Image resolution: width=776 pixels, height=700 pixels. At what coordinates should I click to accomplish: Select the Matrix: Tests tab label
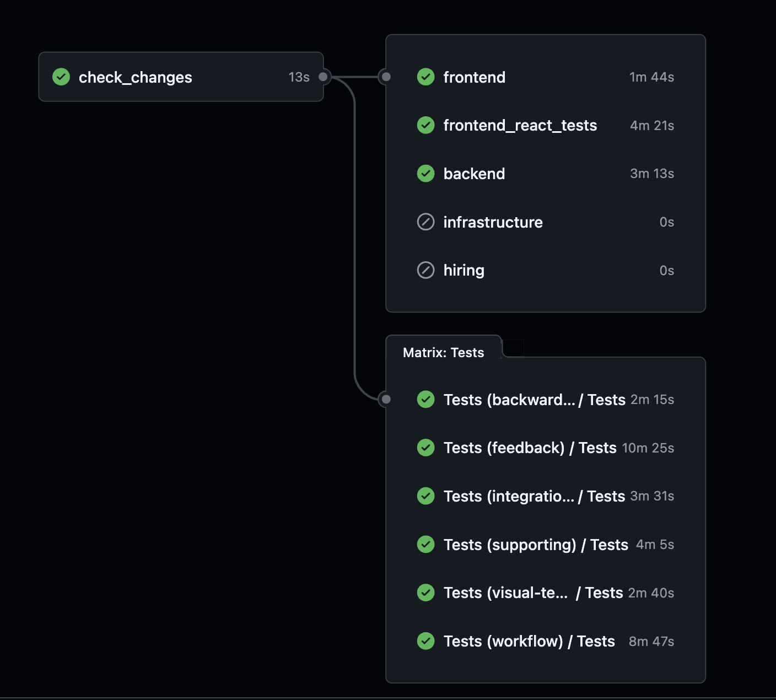[443, 353]
